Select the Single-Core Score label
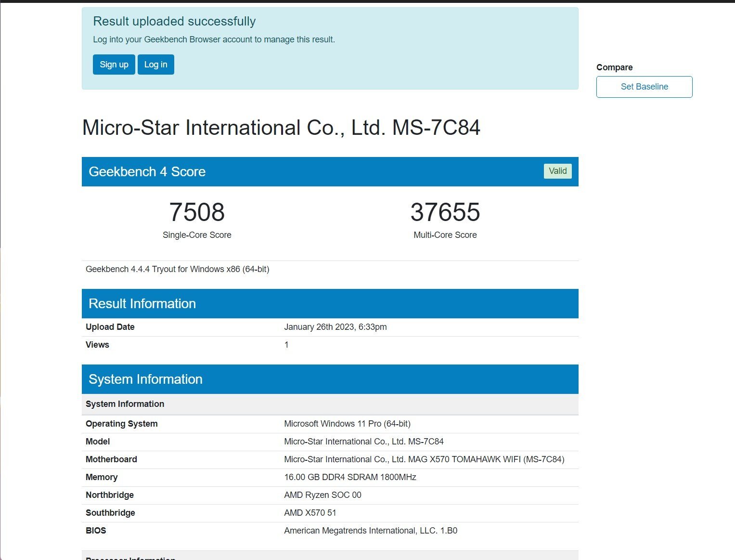Viewport: 735px width, 560px height. tap(197, 235)
